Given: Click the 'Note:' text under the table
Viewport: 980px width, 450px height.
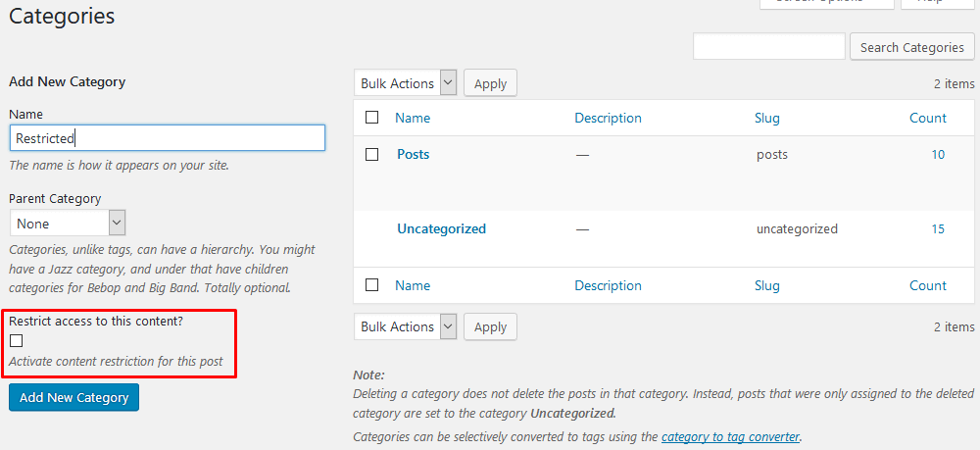Looking at the screenshot, I should coord(368,375).
